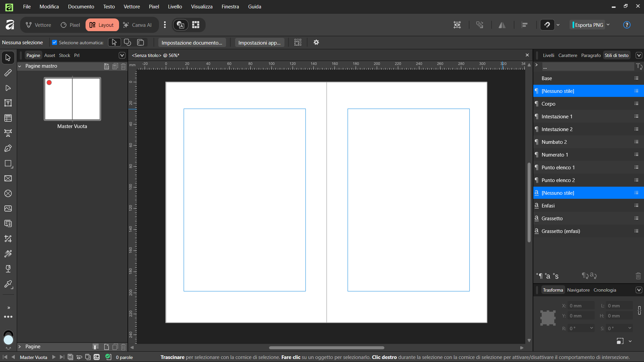Apply the Intestazione 1 paragraph style

pos(588,116)
